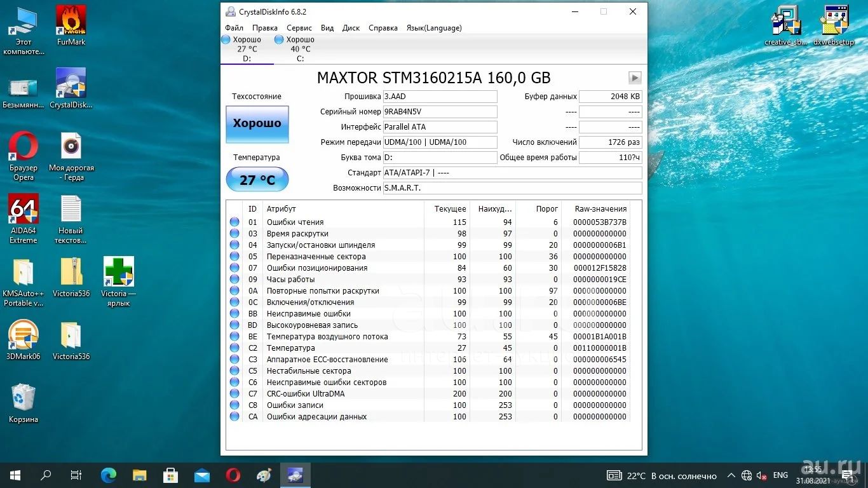The image size is (868, 488).
Task: Click status icon for Время раскрутки row
Action: (x=234, y=234)
